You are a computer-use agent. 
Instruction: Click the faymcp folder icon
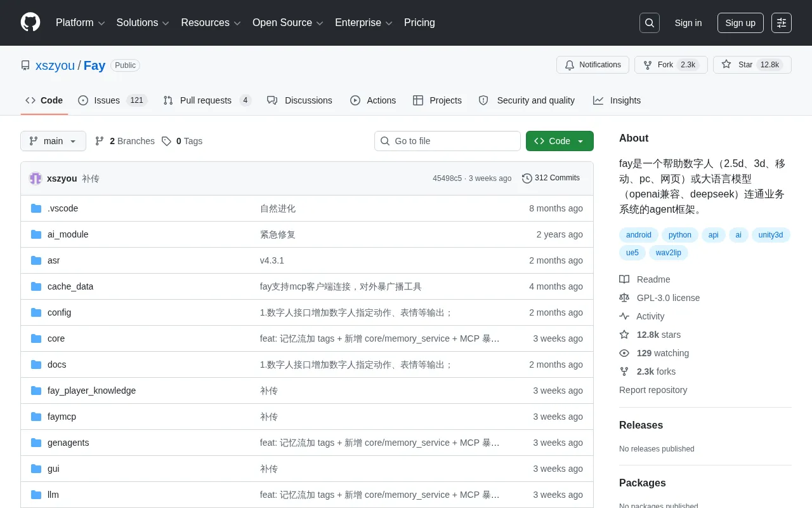pos(36,417)
